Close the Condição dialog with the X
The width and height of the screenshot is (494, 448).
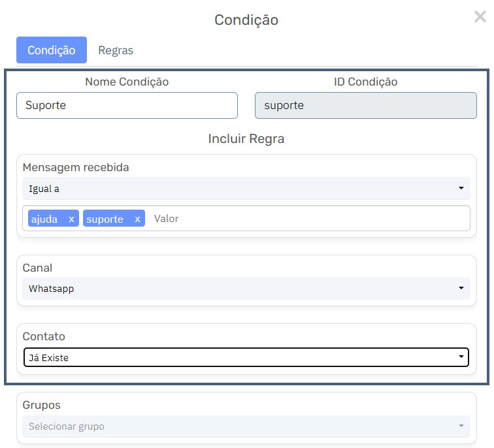(480, 16)
